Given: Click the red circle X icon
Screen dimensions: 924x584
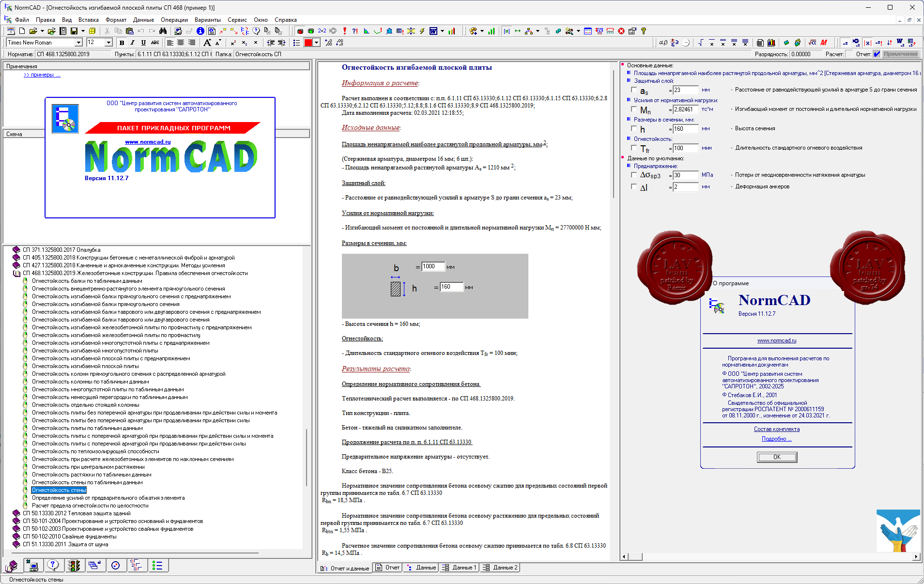Looking at the screenshot, I should click(x=621, y=31).
